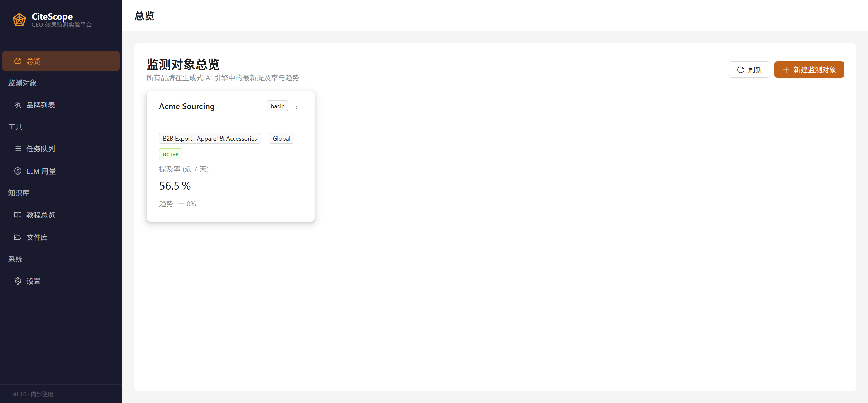Click the refresh arrow icon in 刷新 button
Viewport: 868px width, 403px height.
(x=740, y=70)
